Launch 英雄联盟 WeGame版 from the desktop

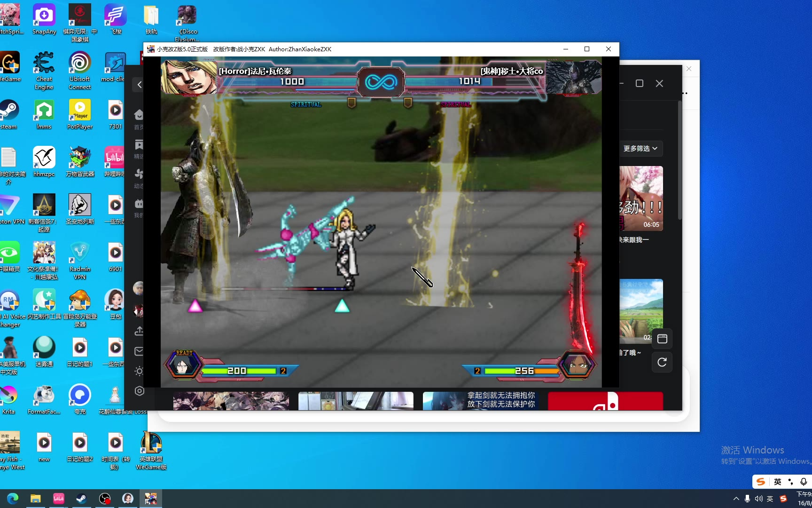point(151,451)
